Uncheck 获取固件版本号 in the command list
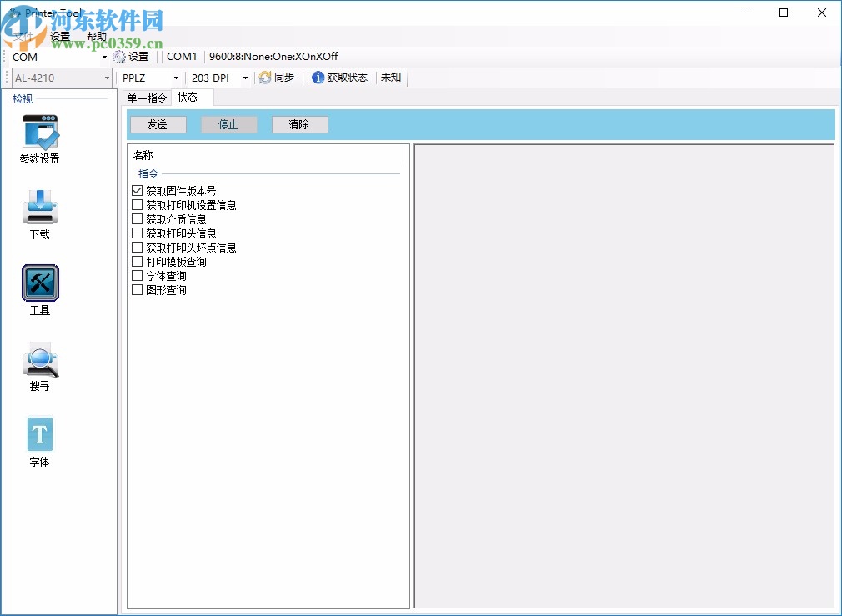Image resolution: width=842 pixels, height=616 pixels. [137, 190]
